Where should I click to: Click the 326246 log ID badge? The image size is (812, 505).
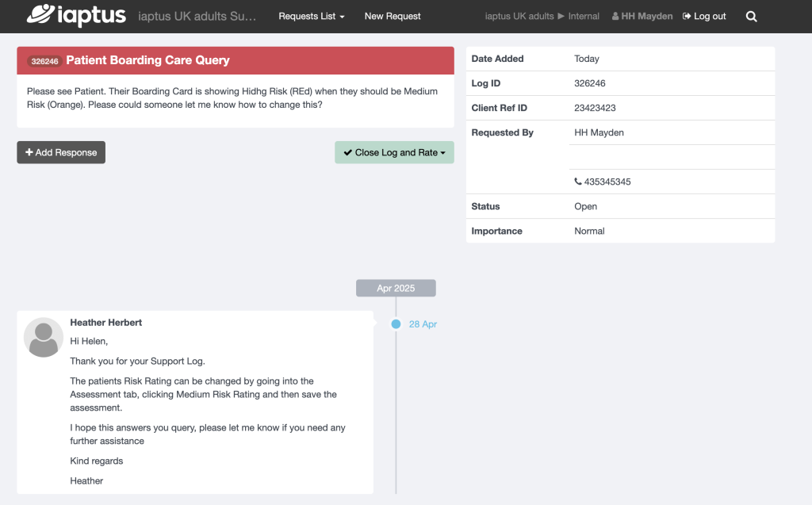click(45, 61)
